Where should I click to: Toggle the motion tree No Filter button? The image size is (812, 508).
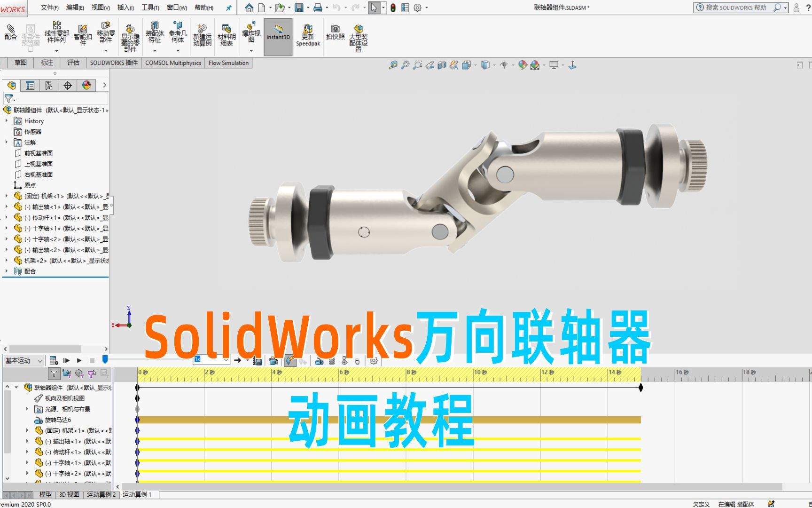54,373
